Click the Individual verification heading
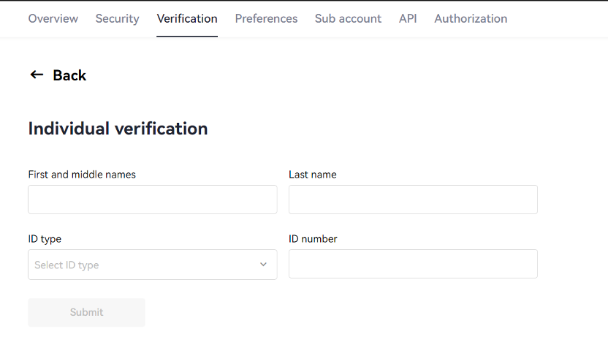The height and width of the screenshot is (364, 608). pos(118,129)
